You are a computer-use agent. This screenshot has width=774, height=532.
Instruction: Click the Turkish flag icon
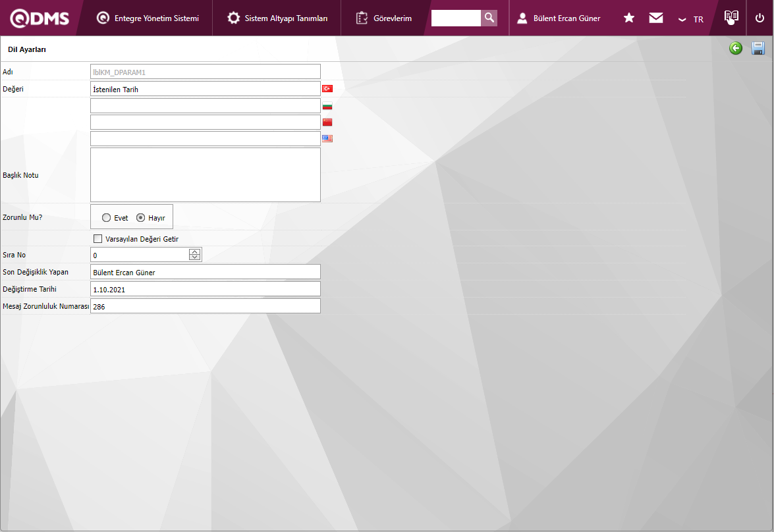(x=327, y=88)
